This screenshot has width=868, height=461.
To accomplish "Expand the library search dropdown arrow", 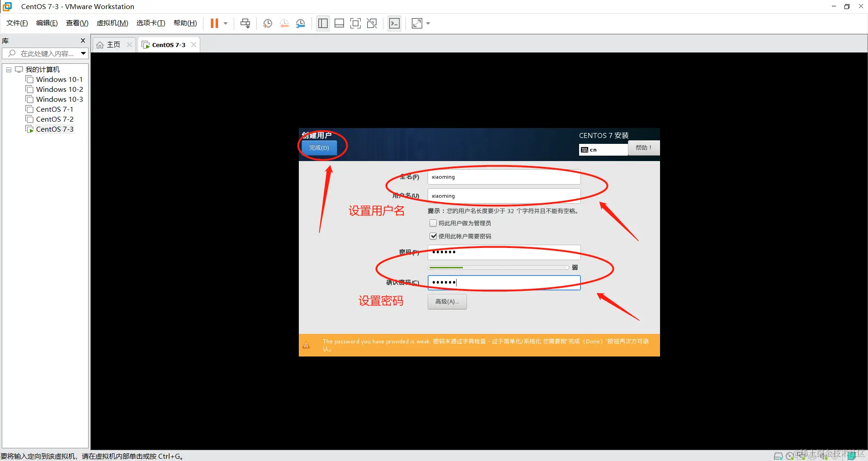I will [x=84, y=53].
